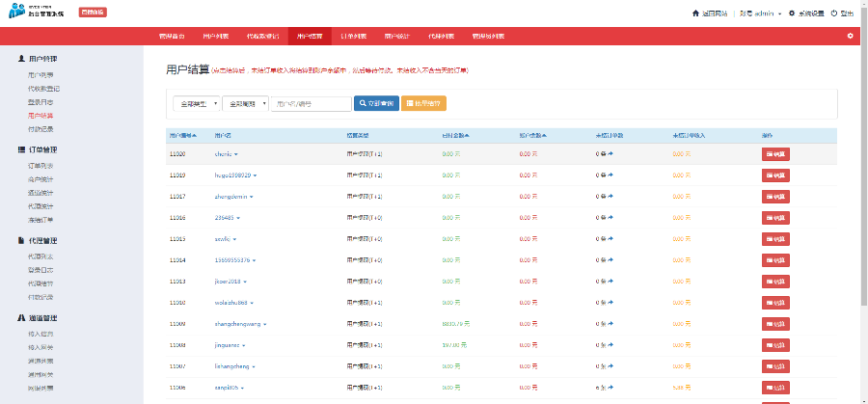Click the green amount in shangchengwang's row
Screen dimensions: 868x404
456,324
